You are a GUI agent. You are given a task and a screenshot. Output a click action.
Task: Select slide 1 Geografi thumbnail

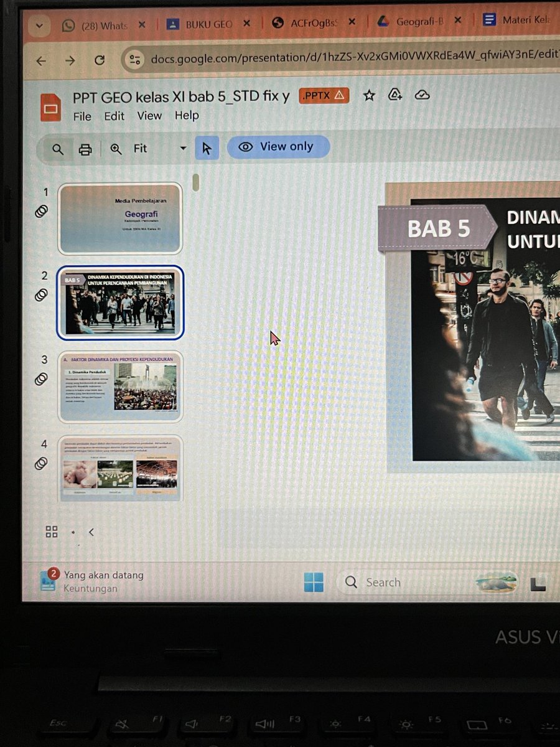tap(120, 218)
